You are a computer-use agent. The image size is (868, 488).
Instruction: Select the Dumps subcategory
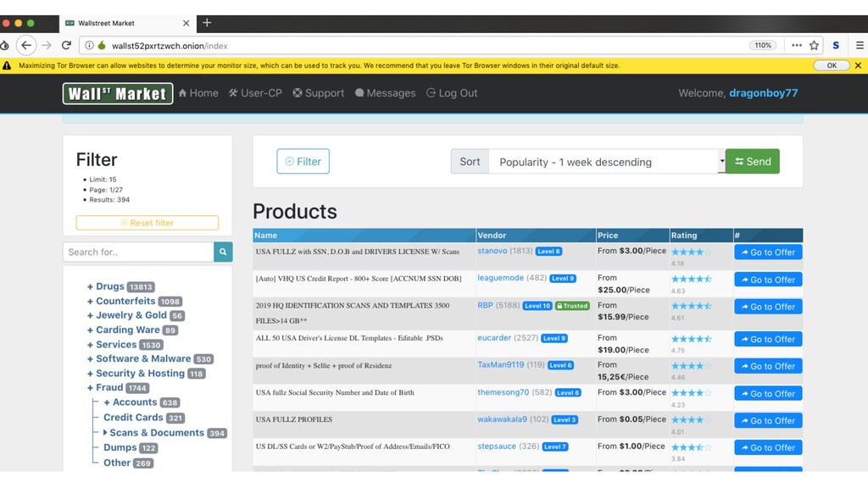[120, 447]
